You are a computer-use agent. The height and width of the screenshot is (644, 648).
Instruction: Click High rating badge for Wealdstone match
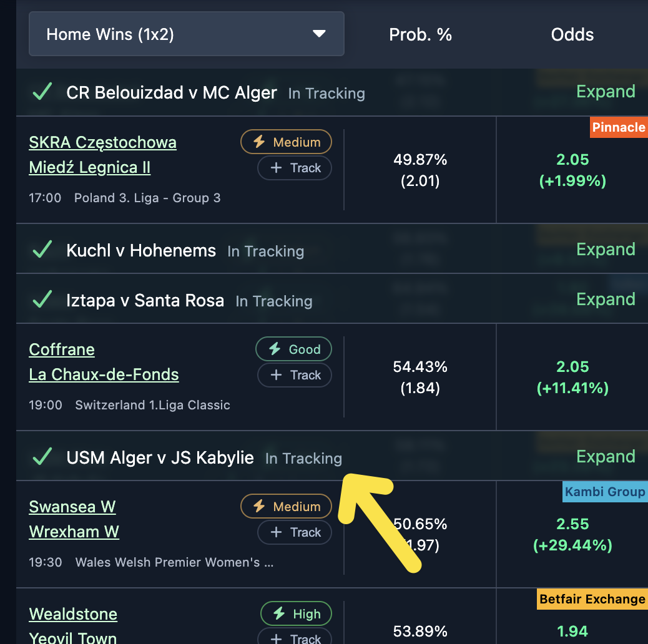(x=296, y=614)
